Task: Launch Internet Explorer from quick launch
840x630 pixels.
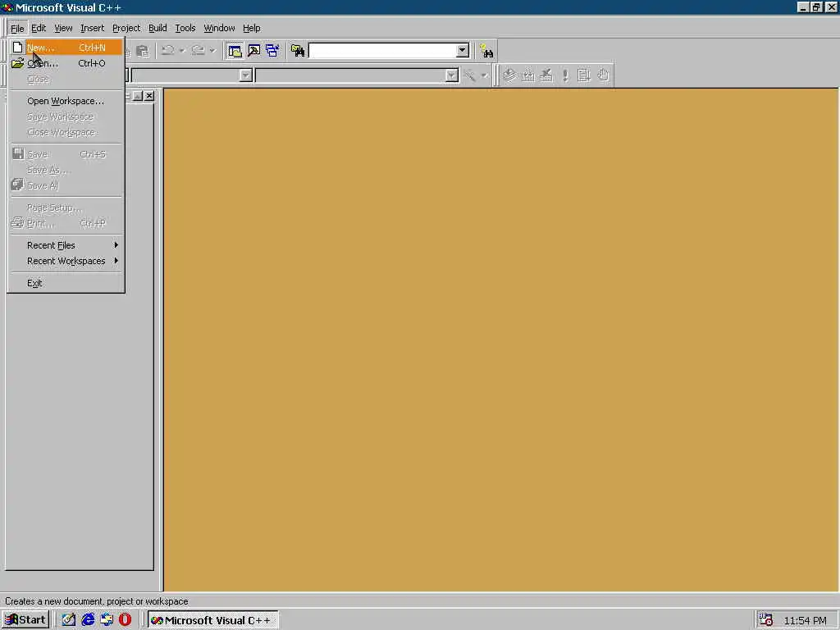Action: pyautogui.click(x=88, y=620)
